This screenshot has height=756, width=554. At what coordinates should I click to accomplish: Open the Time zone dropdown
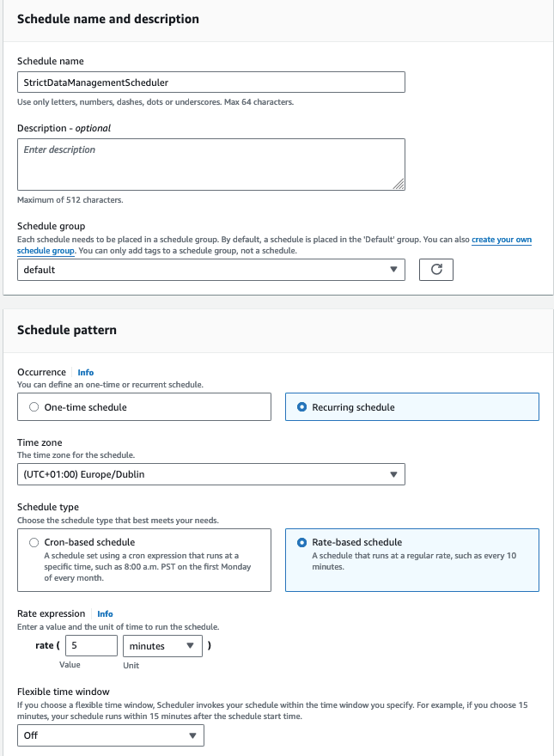(x=210, y=474)
